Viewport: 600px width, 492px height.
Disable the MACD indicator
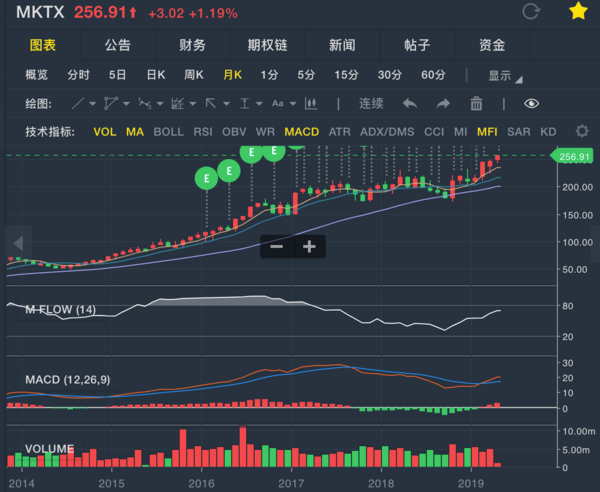pyautogui.click(x=302, y=132)
